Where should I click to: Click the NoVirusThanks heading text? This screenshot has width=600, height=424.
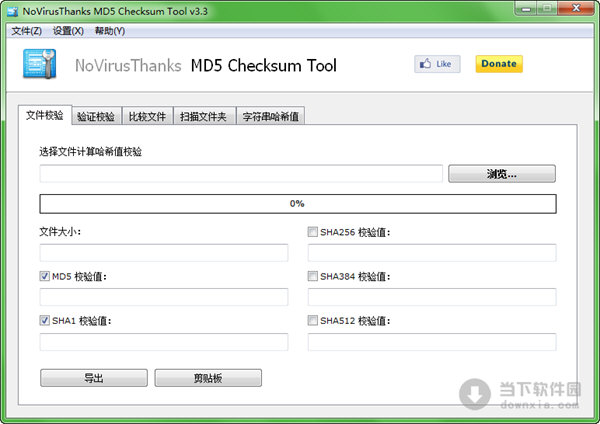pos(128,65)
